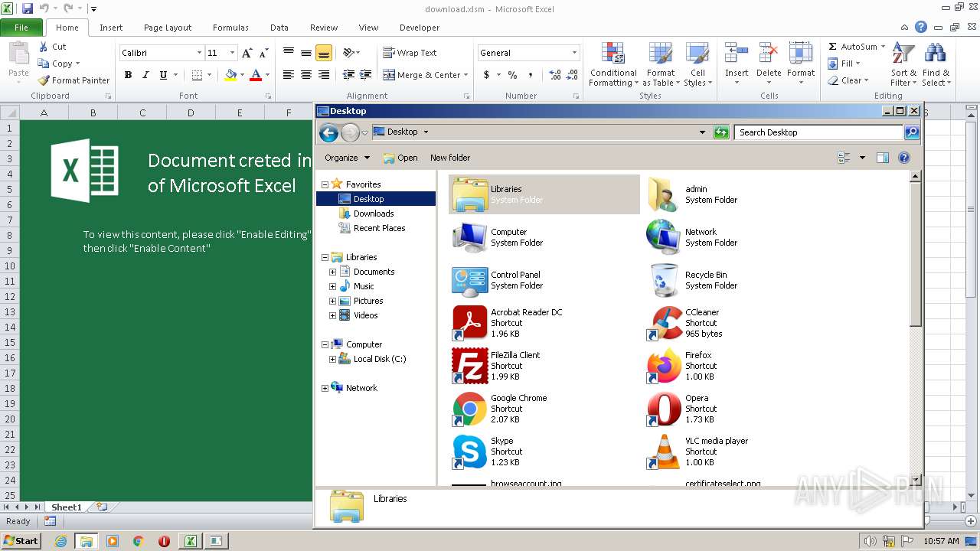
Task: Toggle Italic formatting in Excel ribbon
Action: click(145, 75)
